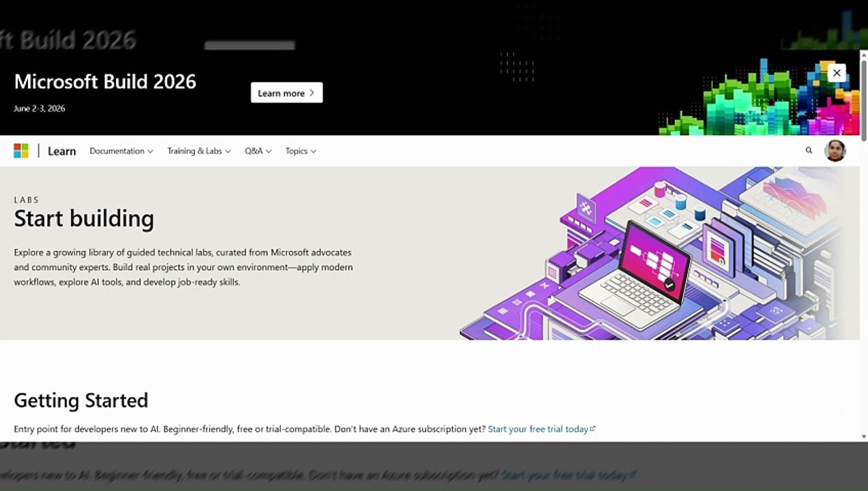
Task: Click the Microsoft logo icon
Action: click(x=21, y=151)
